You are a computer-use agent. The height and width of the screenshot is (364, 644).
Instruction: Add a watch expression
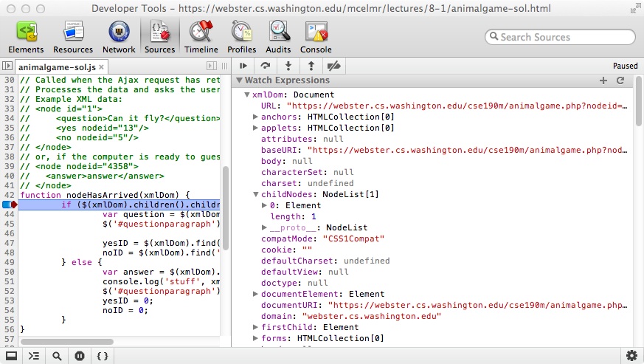(603, 80)
